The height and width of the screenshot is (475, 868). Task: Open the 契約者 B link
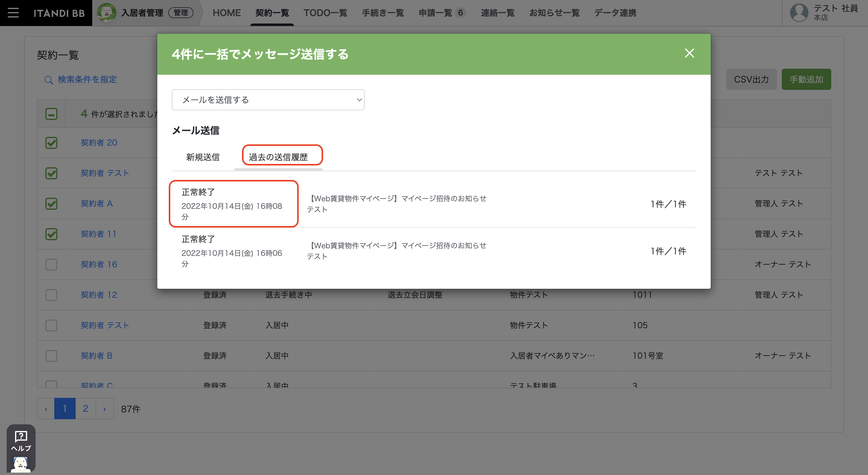click(x=96, y=356)
